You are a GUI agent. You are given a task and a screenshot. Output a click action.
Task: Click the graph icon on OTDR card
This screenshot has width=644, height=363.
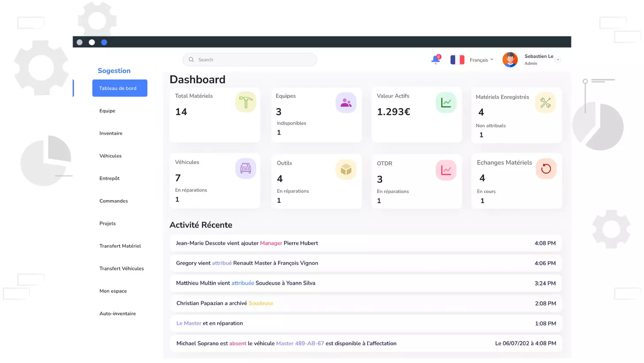[x=446, y=170]
